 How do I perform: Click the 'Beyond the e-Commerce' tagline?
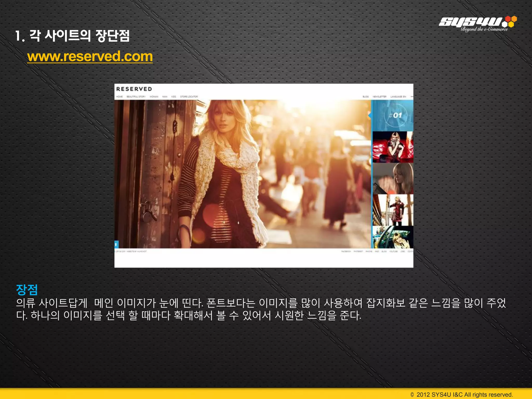pos(484,29)
